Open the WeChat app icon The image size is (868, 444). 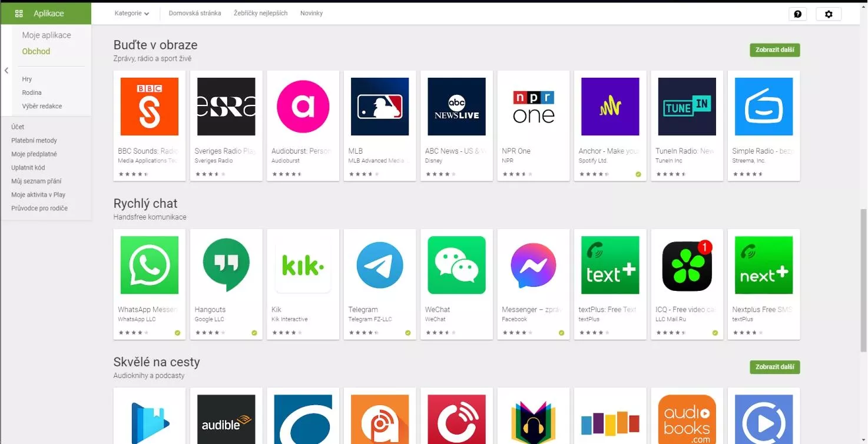(x=456, y=265)
